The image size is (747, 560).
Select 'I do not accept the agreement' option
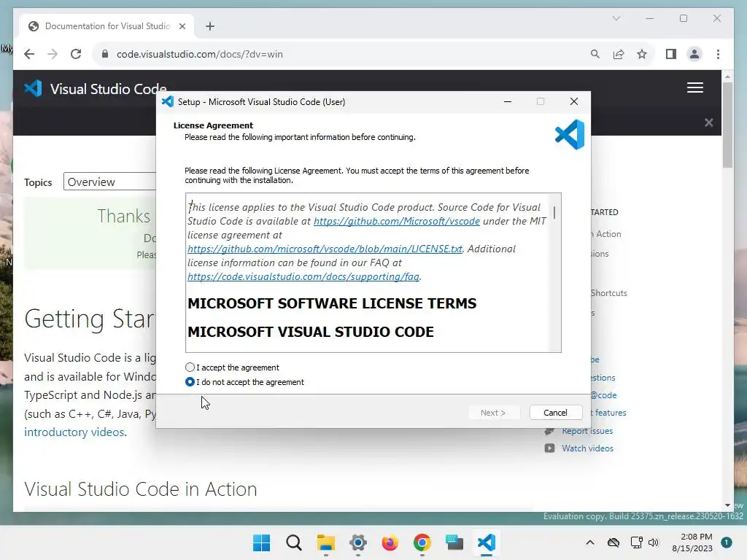pos(190,382)
